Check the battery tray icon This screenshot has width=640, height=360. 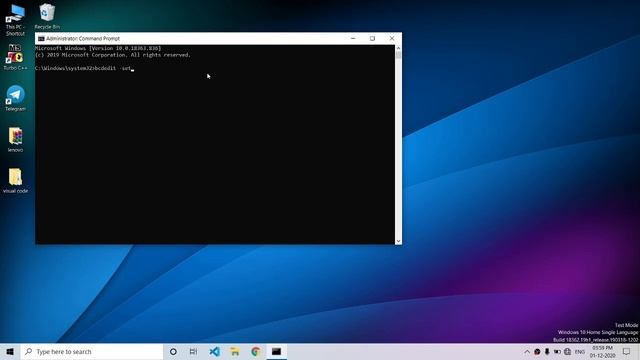(557, 352)
